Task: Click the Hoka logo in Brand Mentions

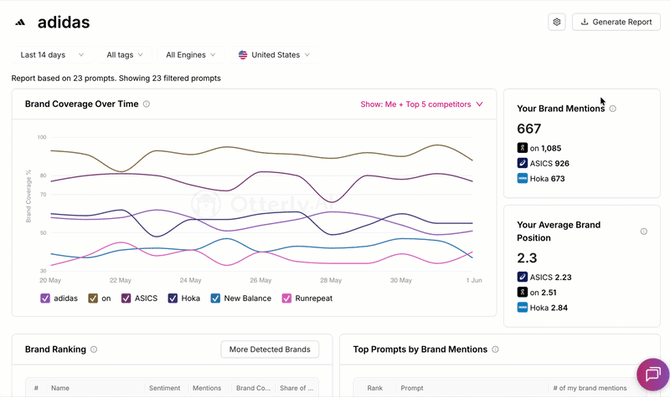Action: [x=522, y=178]
